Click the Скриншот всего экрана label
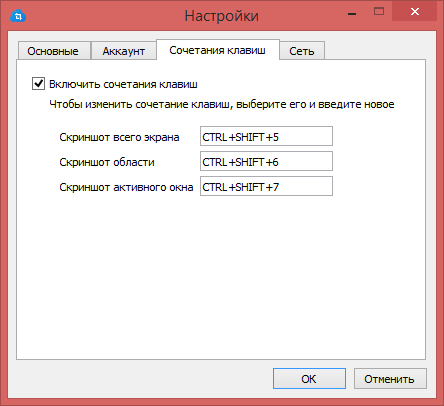 tap(119, 137)
